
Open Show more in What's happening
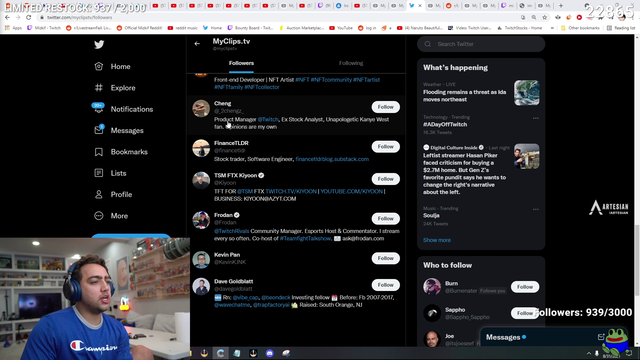click(437, 240)
